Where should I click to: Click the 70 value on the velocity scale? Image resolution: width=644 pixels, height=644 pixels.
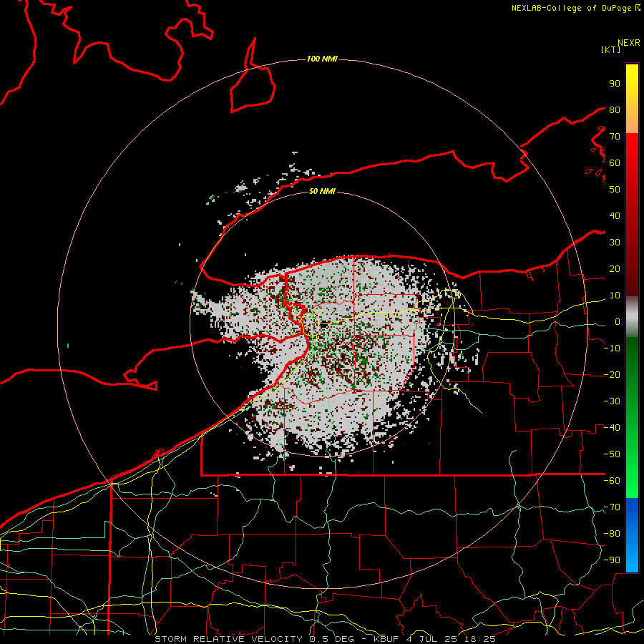615,137
